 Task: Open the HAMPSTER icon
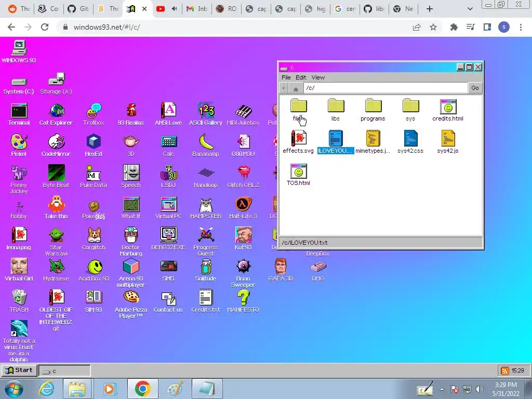point(206,208)
